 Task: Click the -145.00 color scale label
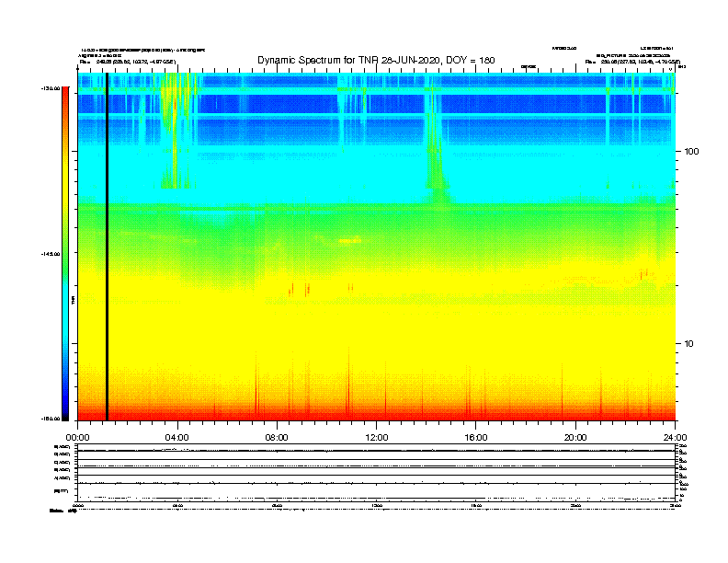pos(51,254)
